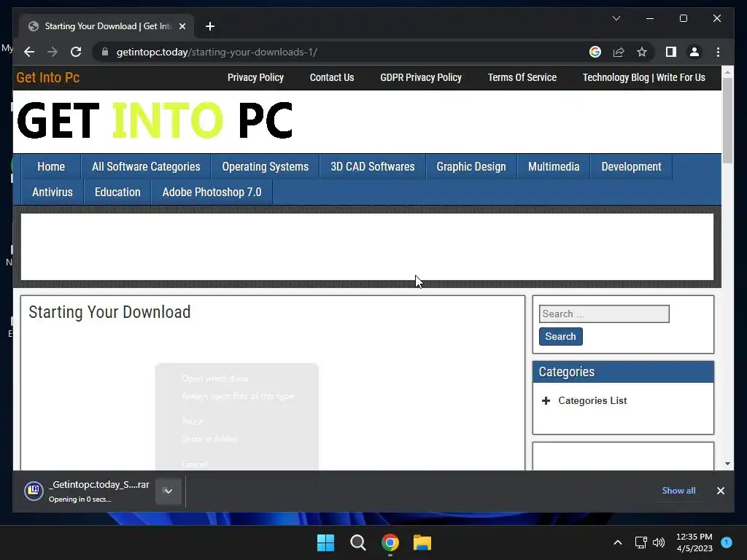
Task: Open the Windows Start menu
Action: click(326, 542)
